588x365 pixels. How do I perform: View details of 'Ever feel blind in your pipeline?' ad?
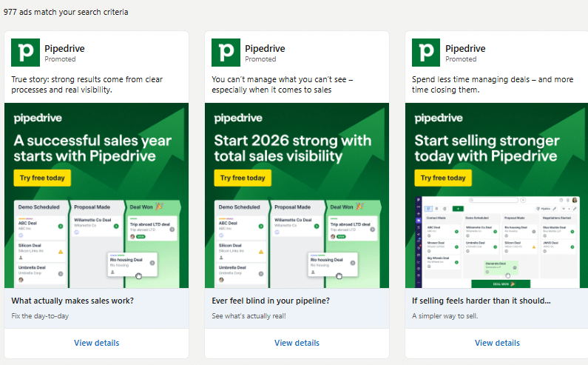(297, 343)
